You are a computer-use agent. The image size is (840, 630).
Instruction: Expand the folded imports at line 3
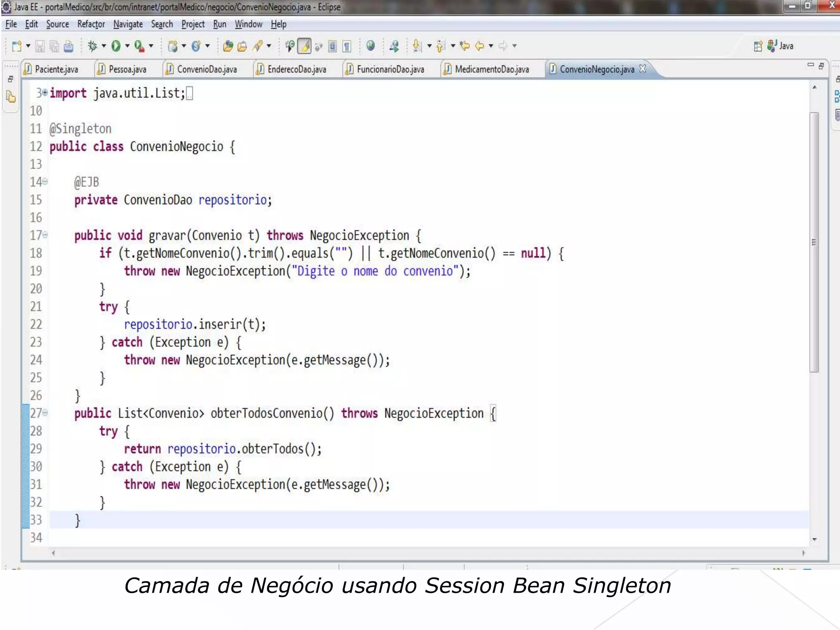click(45, 93)
